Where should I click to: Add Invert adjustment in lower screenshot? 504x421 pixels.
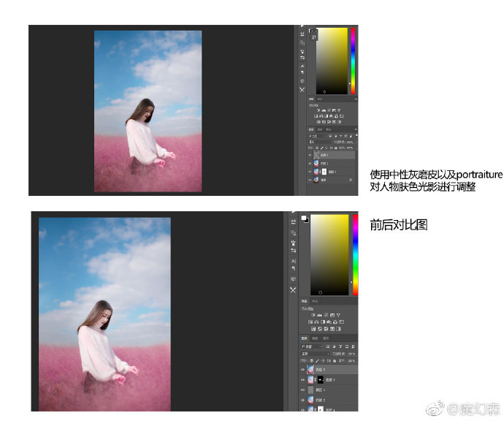[x=313, y=329]
